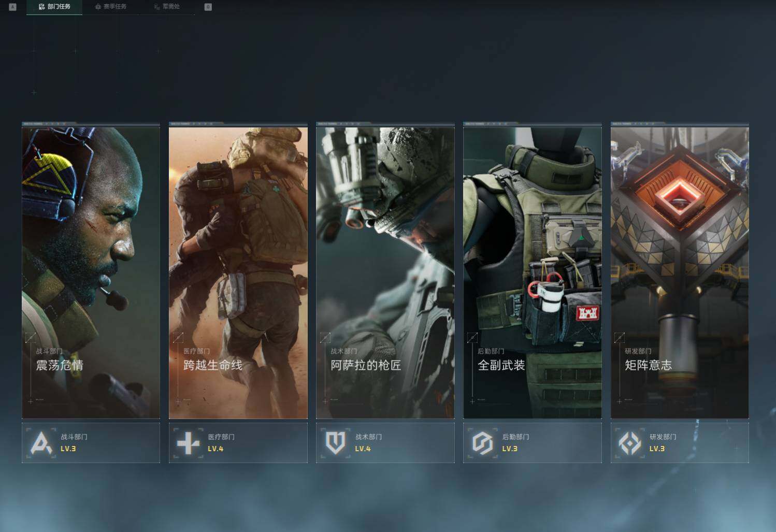
Task: Click the A key hint icon
Action: tap(13, 7)
